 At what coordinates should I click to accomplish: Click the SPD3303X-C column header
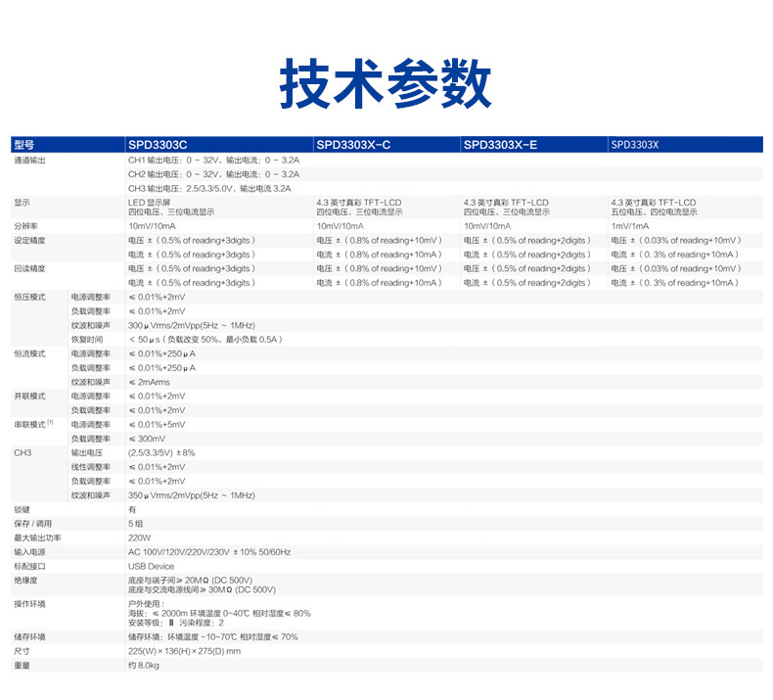pos(353,145)
